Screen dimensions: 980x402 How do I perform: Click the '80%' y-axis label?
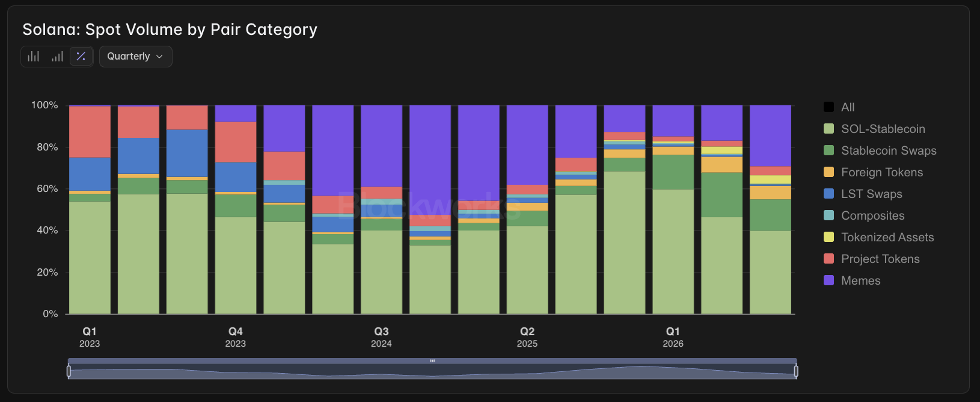[47, 147]
